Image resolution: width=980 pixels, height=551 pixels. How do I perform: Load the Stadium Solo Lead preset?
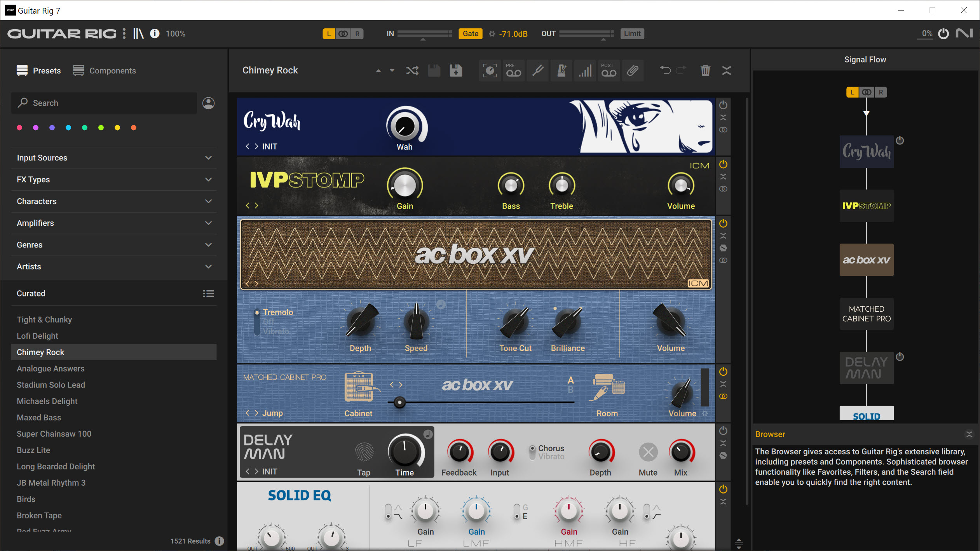[x=51, y=385]
